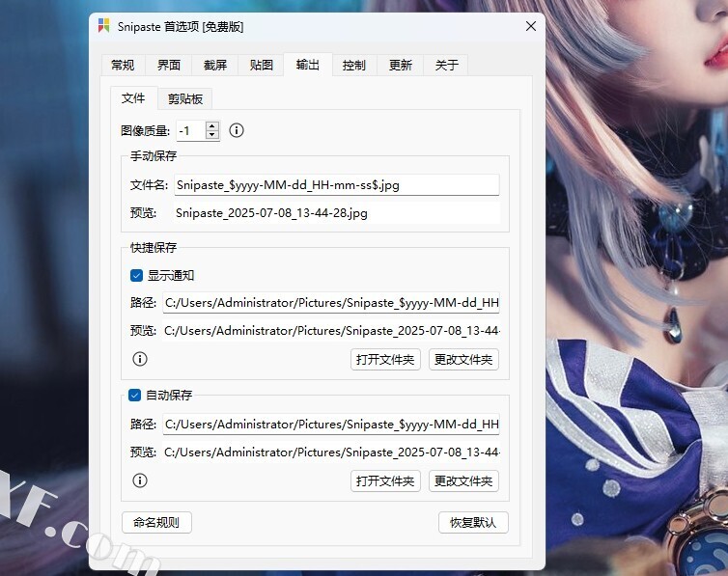Click 打开文件夹 in 快捷保存 section
Image resolution: width=728 pixels, height=576 pixels.
point(385,360)
